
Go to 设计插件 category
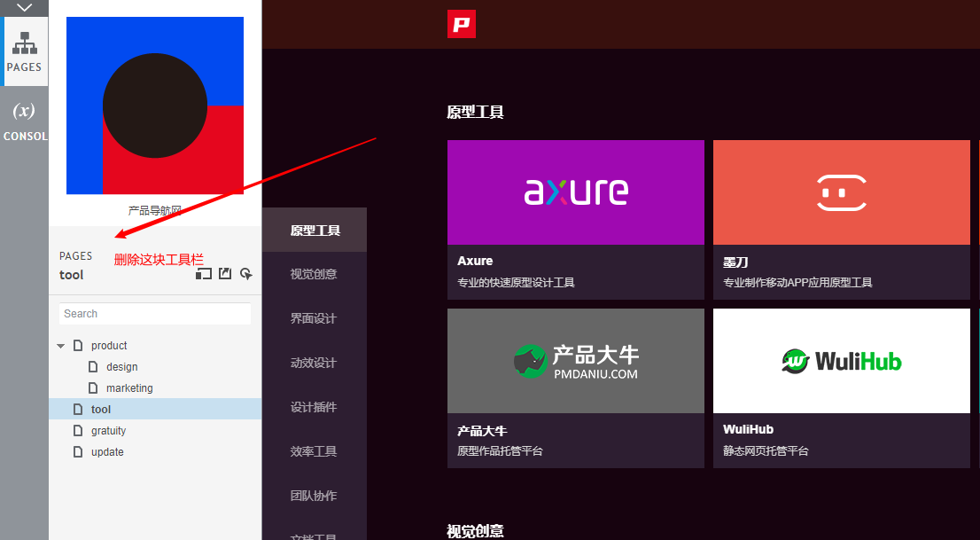[315, 407]
